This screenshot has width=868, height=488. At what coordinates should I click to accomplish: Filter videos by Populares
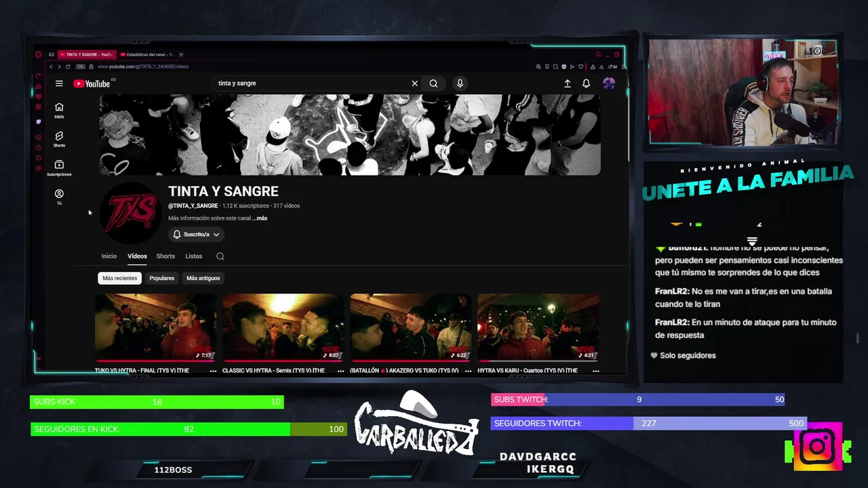tap(161, 278)
